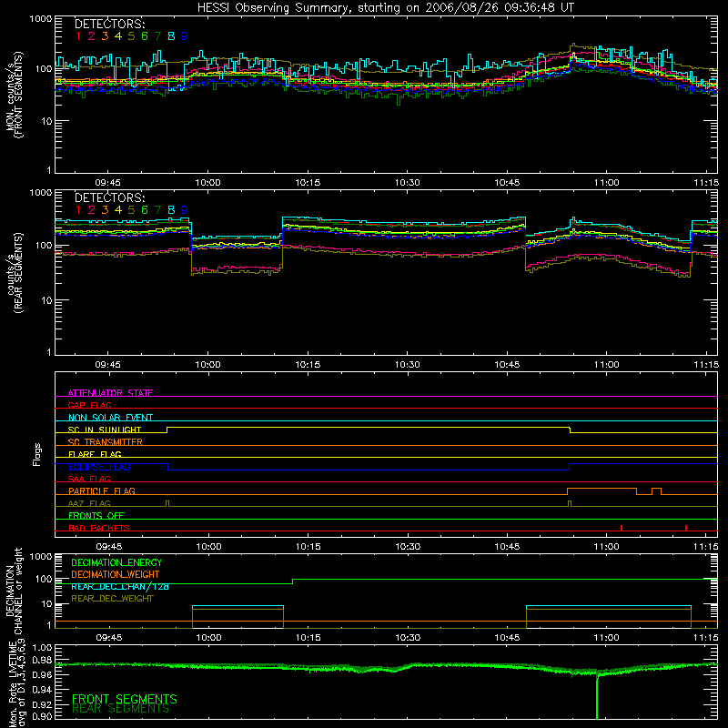Click the REAR SEGMENTS legend text
Viewport: 728px width, 728px height.
pyautogui.click(x=120, y=709)
